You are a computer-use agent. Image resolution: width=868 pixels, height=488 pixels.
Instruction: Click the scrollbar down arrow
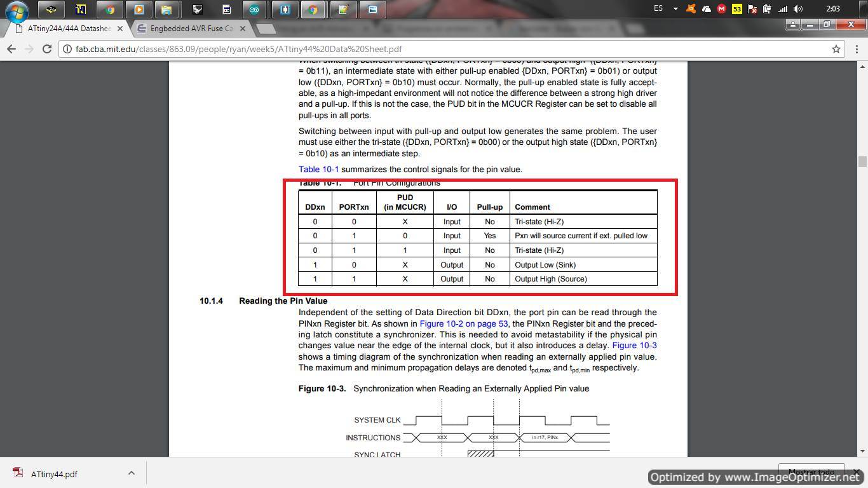tap(862, 451)
